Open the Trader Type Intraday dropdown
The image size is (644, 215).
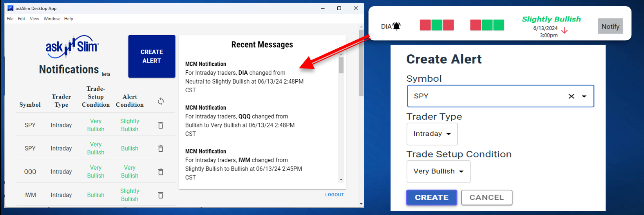point(432,134)
